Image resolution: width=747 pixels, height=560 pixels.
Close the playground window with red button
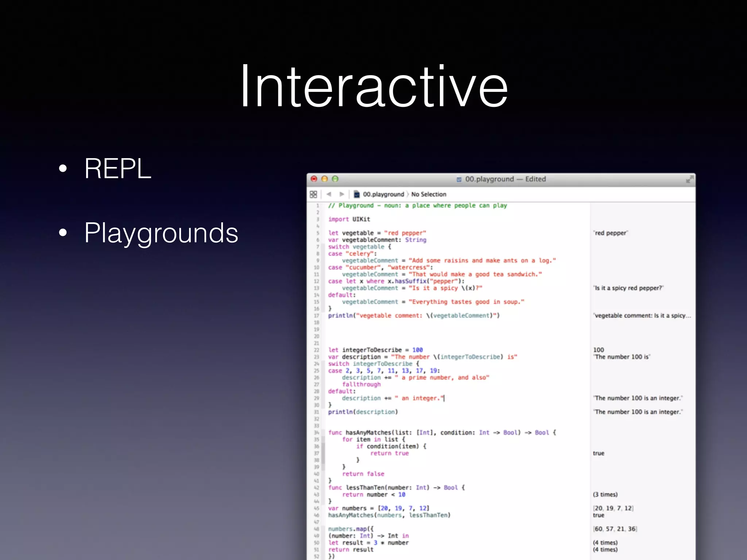tap(314, 179)
